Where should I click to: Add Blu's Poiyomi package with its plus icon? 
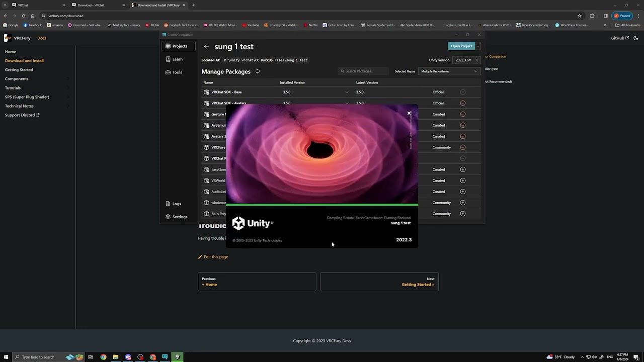(463, 214)
